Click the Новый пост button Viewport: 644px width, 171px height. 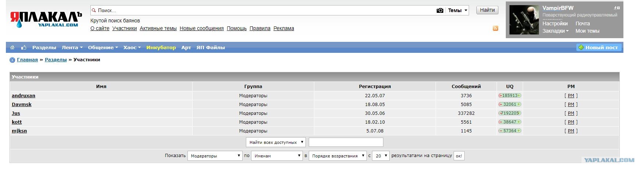pyautogui.click(x=598, y=47)
